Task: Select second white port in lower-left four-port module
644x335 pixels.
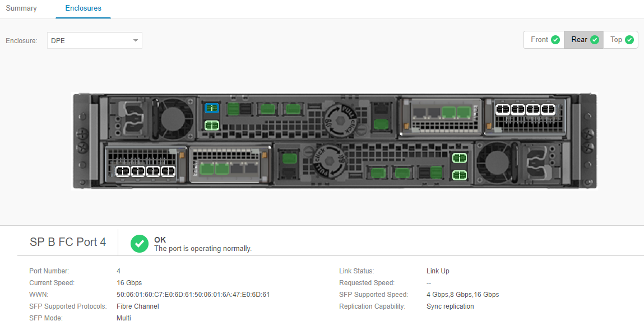Action: [138, 171]
